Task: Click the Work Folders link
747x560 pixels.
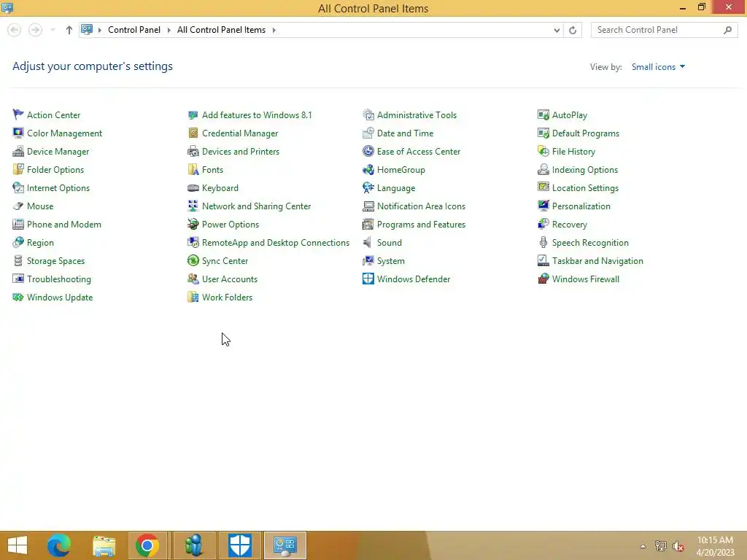Action: coord(227,297)
